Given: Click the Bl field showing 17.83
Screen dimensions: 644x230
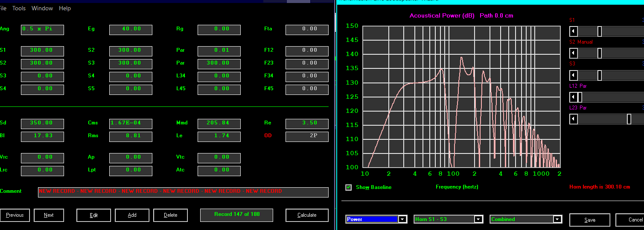Looking at the screenshot, I should coord(43,136).
